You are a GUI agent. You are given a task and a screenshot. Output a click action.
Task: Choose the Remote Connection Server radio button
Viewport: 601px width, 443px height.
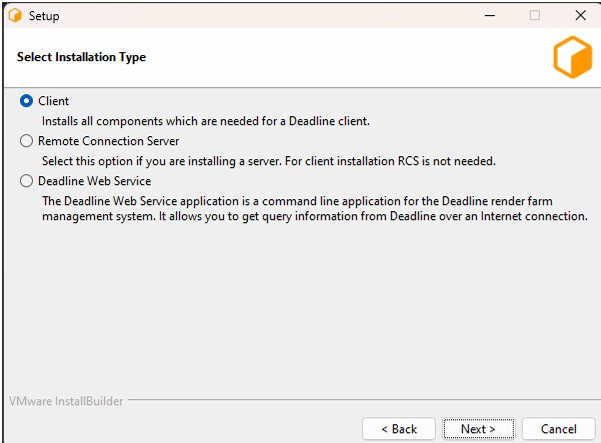coord(26,141)
